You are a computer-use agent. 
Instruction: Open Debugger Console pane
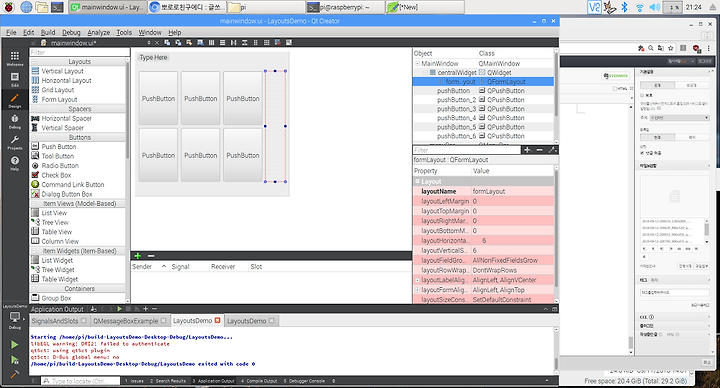[304, 381]
